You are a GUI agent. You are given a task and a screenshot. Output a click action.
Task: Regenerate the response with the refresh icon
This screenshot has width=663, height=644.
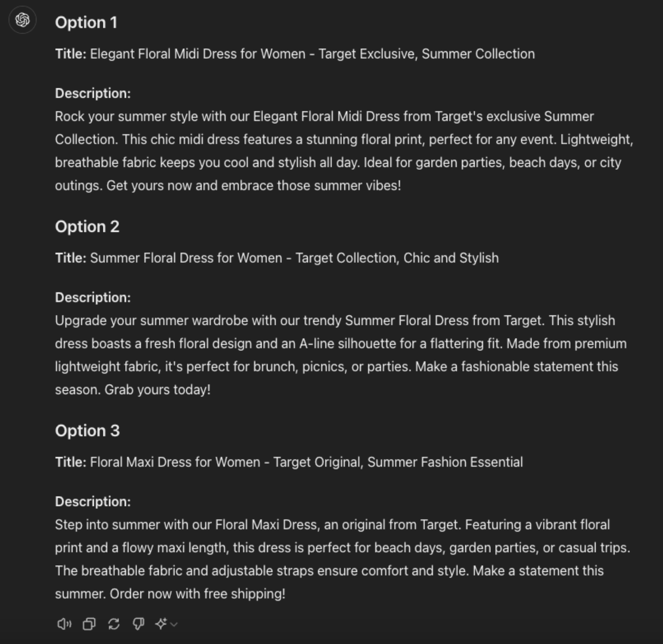click(114, 624)
